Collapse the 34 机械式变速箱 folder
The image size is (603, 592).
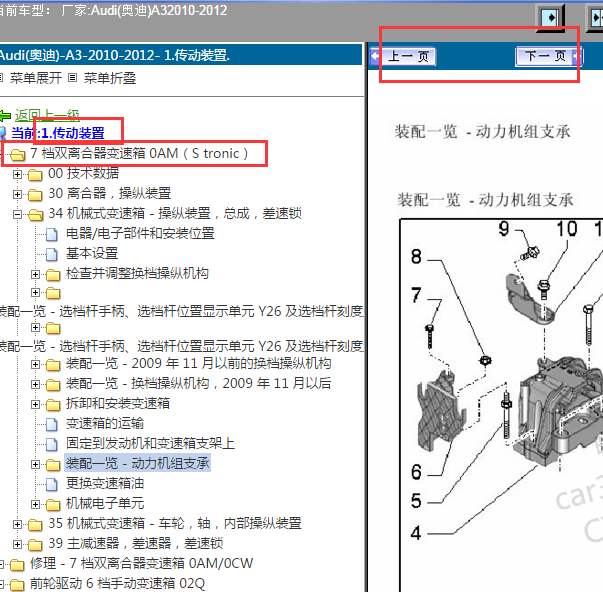pyautogui.click(x=17, y=214)
